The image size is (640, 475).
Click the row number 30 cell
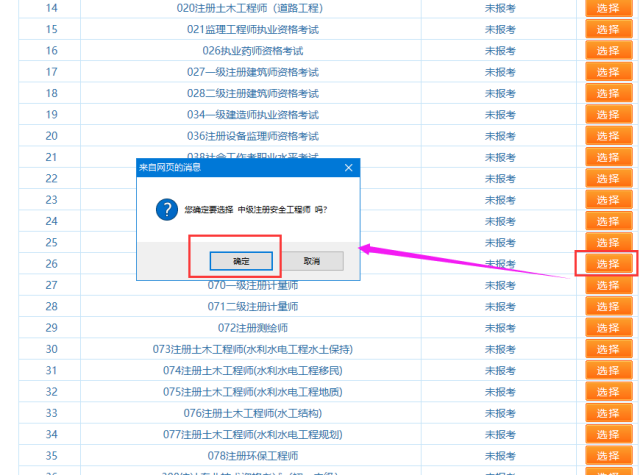pyautogui.click(x=51, y=349)
